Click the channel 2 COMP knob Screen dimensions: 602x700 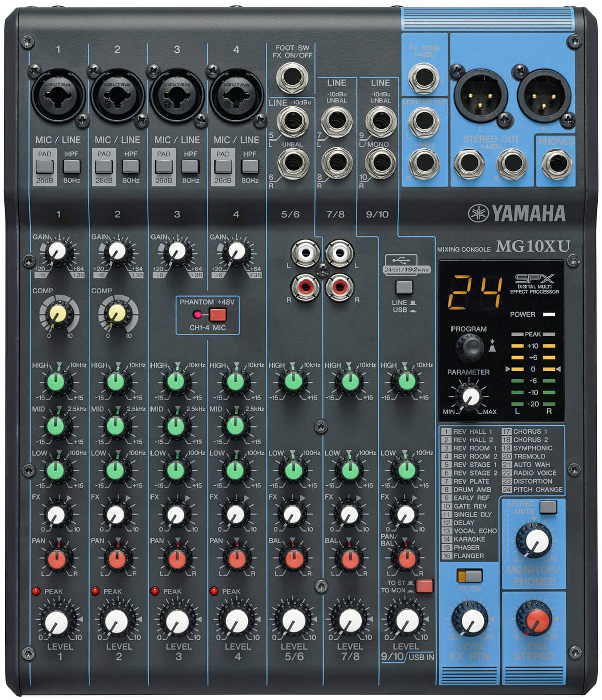117,314
